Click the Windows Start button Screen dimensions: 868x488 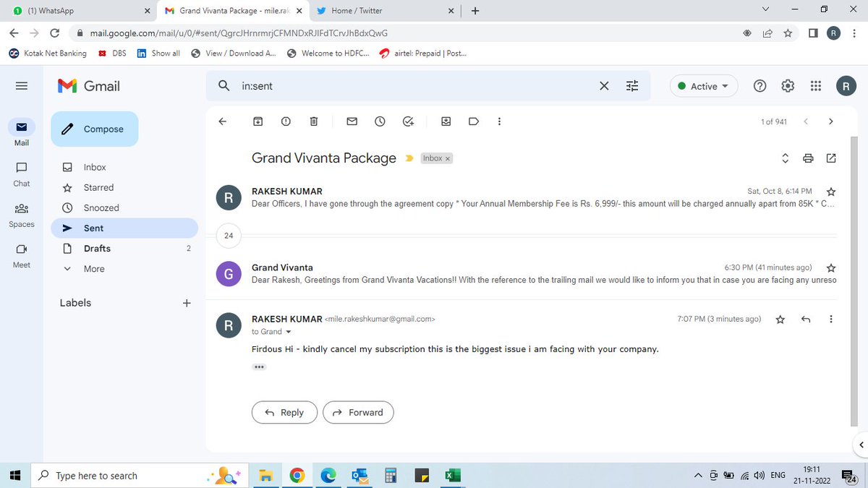coord(14,475)
